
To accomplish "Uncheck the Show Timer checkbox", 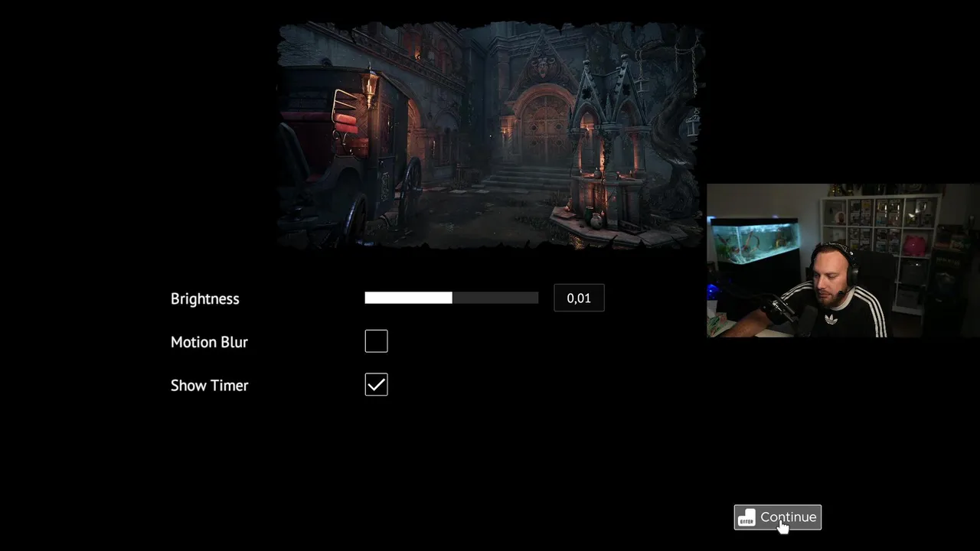I will pos(376,385).
